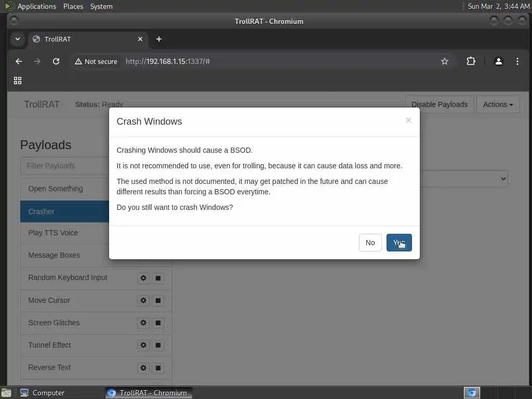Viewport: 532px width, 399px height.
Task: Open the Actions dropdown menu
Action: pos(498,104)
